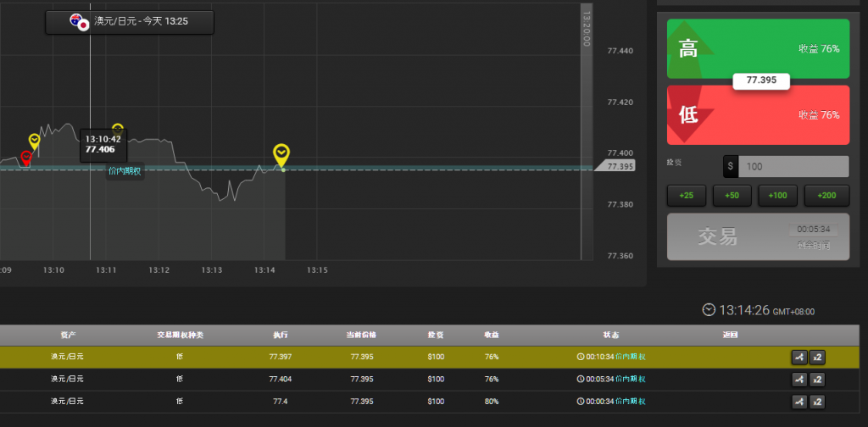Click x2 double-up icon in 77.4 row

817,402
